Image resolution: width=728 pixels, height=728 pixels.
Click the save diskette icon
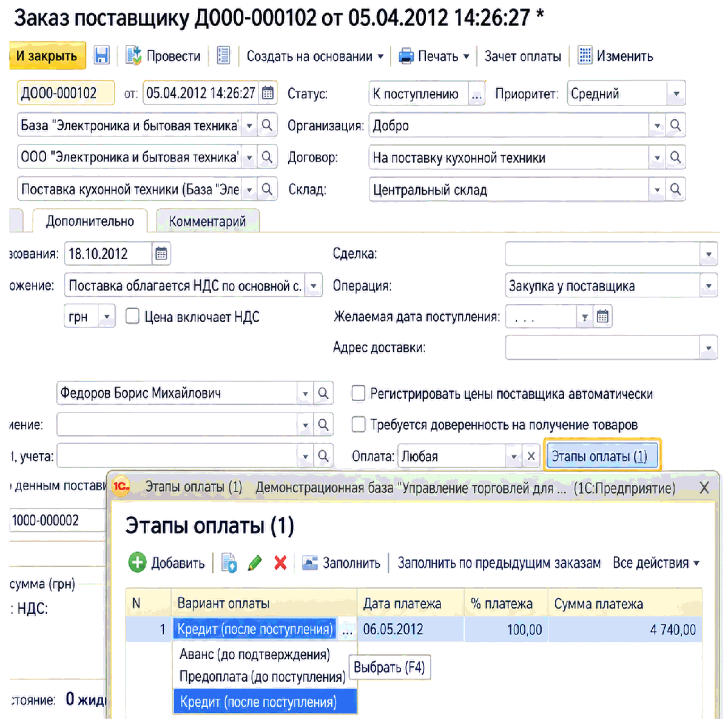102,56
